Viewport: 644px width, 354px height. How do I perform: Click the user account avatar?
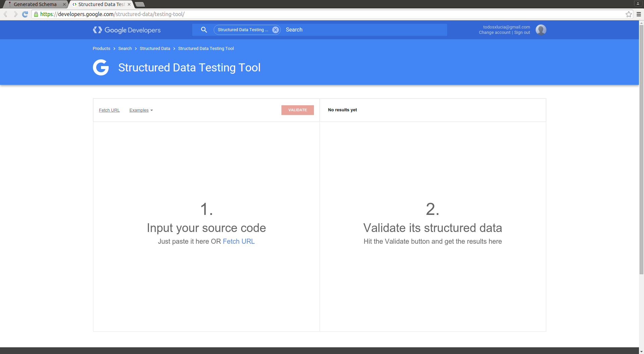coord(541,30)
